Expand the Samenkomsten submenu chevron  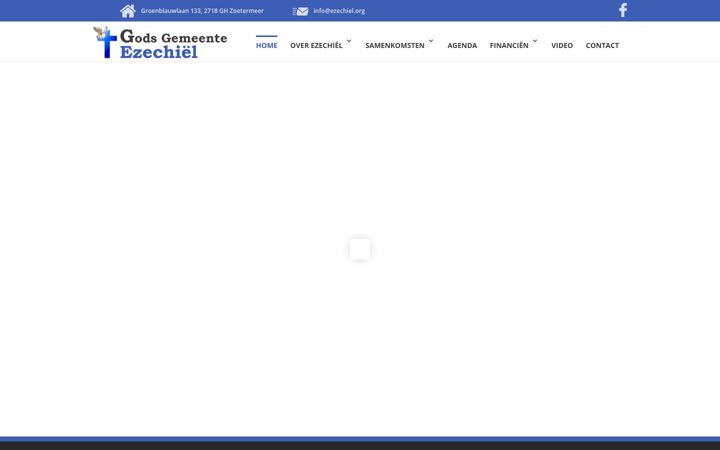tap(431, 41)
